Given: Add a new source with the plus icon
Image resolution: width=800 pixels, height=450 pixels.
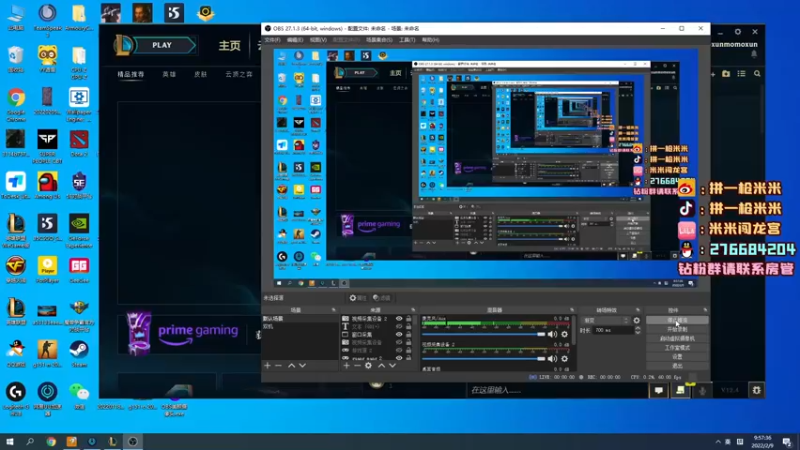Looking at the screenshot, I should point(346,365).
